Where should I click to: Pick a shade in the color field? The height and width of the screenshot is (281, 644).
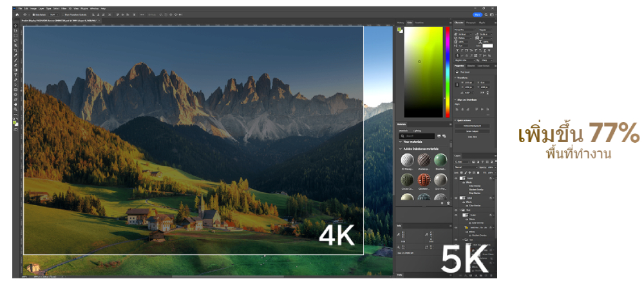[x=424, y=72]
